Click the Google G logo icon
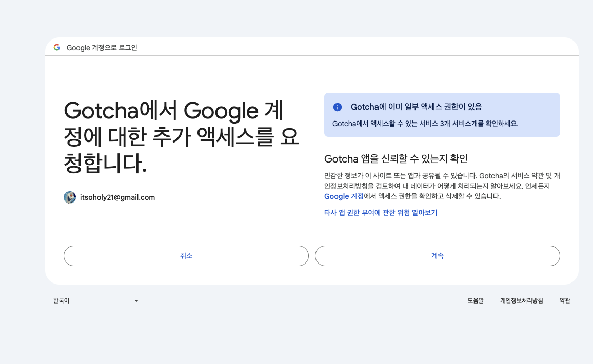Image resolution: width=593 pixels, height=364 pixels. point(57,47)
